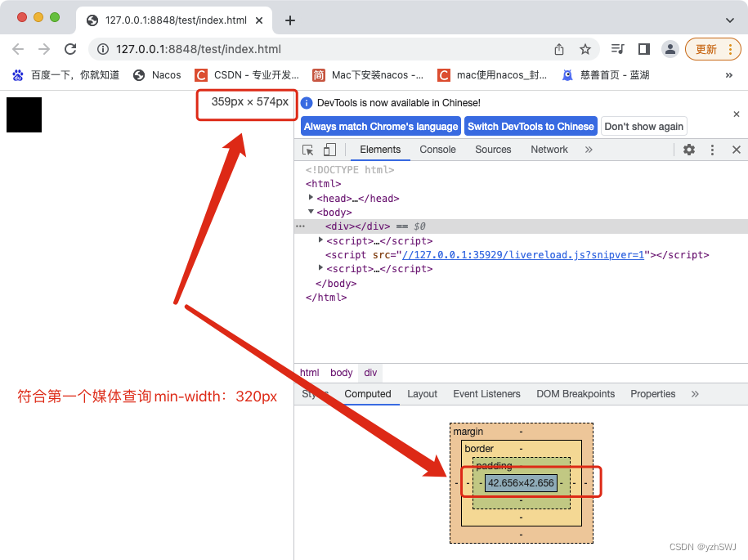Open 百度一下 bookmark
The image size is (748, 560).
tap(66, 75)
